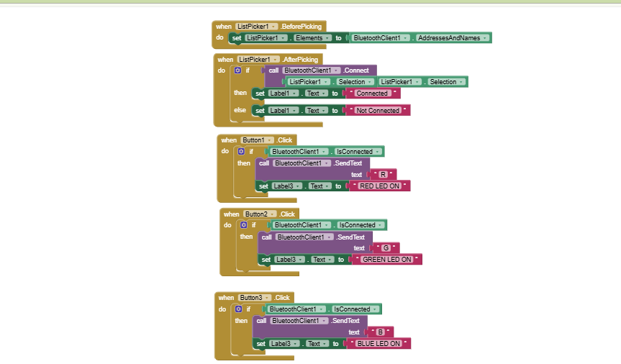Open the Elements property dropdown

coord(313,38)
